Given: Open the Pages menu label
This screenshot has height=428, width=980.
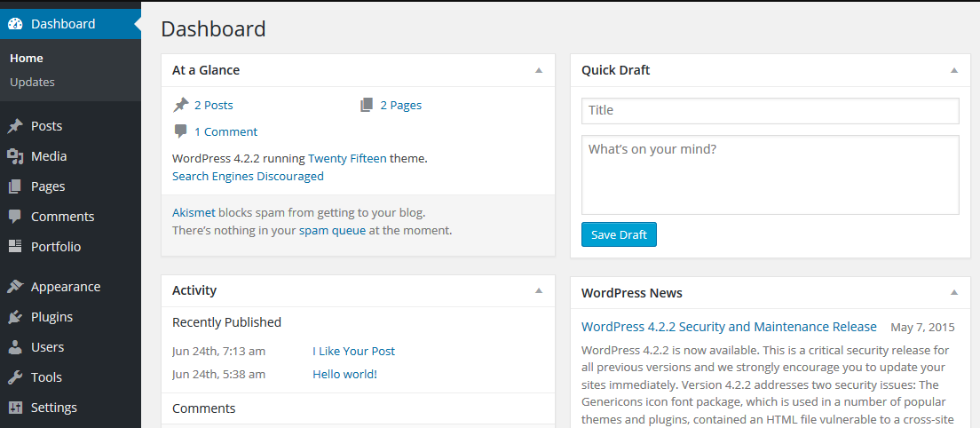Looking at the screenshot, I should click(48, 186).
